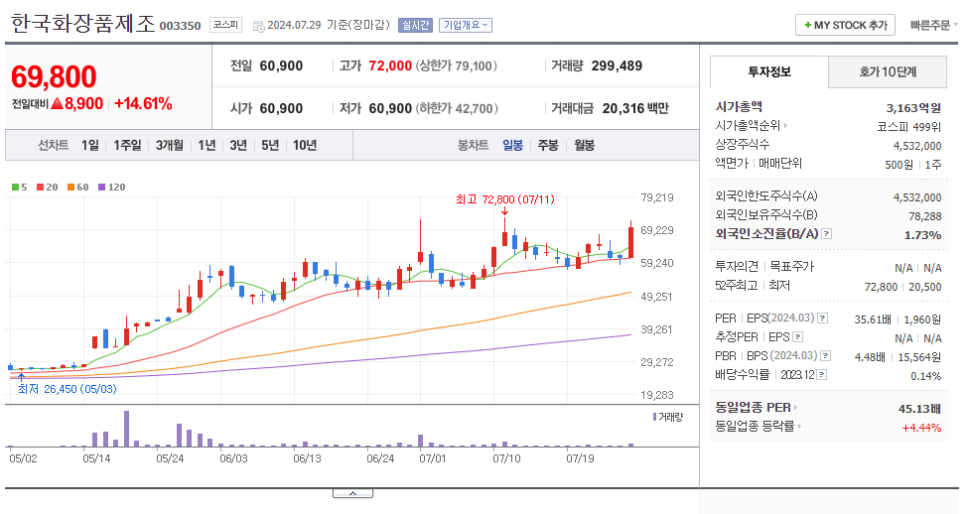Click the red up-triangle beside 8,900
This screenshot has width=966, height=514.
coord(57,104)
